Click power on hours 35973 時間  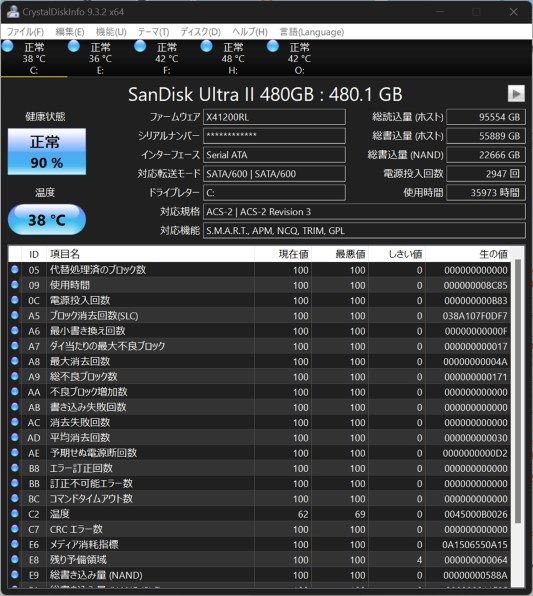tap(486, 193)
